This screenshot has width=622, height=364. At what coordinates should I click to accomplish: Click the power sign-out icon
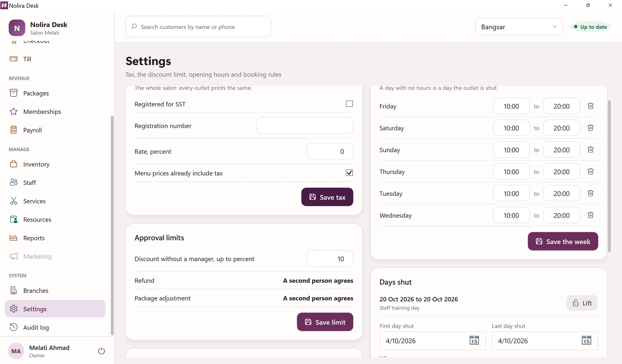click(101, 351)
